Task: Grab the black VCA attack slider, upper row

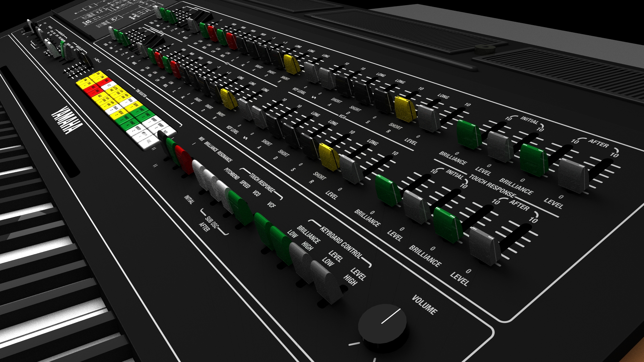Action: [345, 85]
